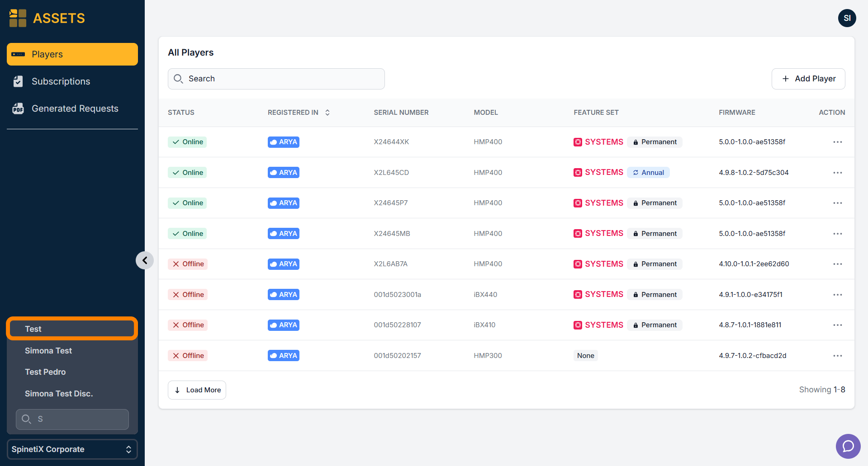The height and width of the screenshot is (466, 868).
Task: Open actions menu for player 001d5023001a
Action: coord(838,295)
